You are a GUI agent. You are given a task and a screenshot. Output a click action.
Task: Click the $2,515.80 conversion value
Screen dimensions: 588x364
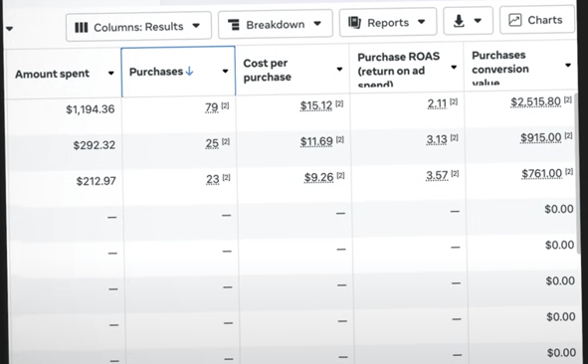point(536,101)
